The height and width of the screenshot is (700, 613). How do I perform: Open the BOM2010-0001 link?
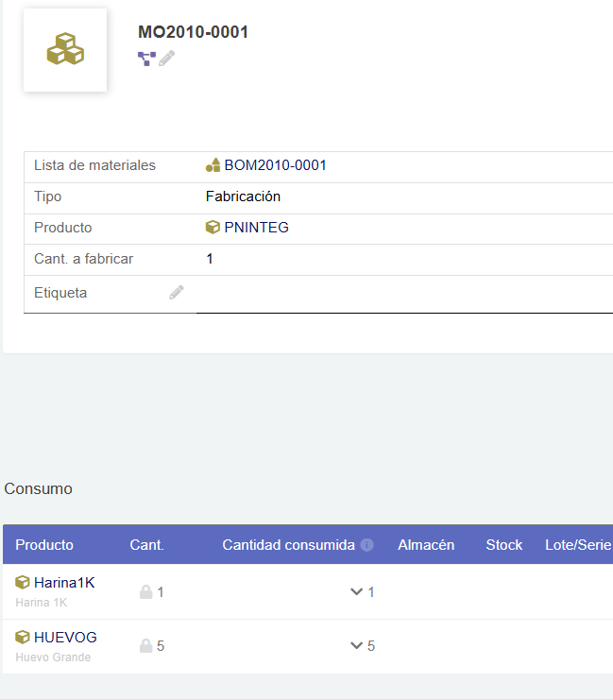[275, 165]
